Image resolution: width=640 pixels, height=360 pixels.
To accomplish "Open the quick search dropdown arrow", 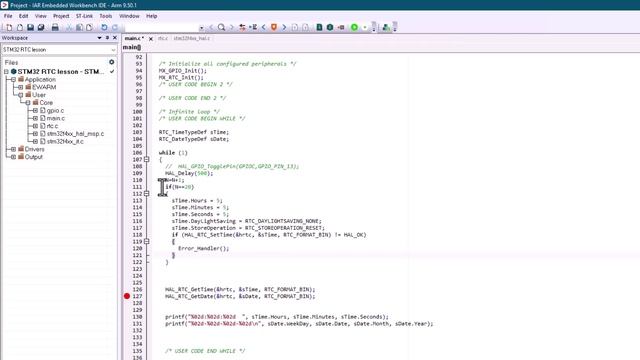I will coord(201,28).
